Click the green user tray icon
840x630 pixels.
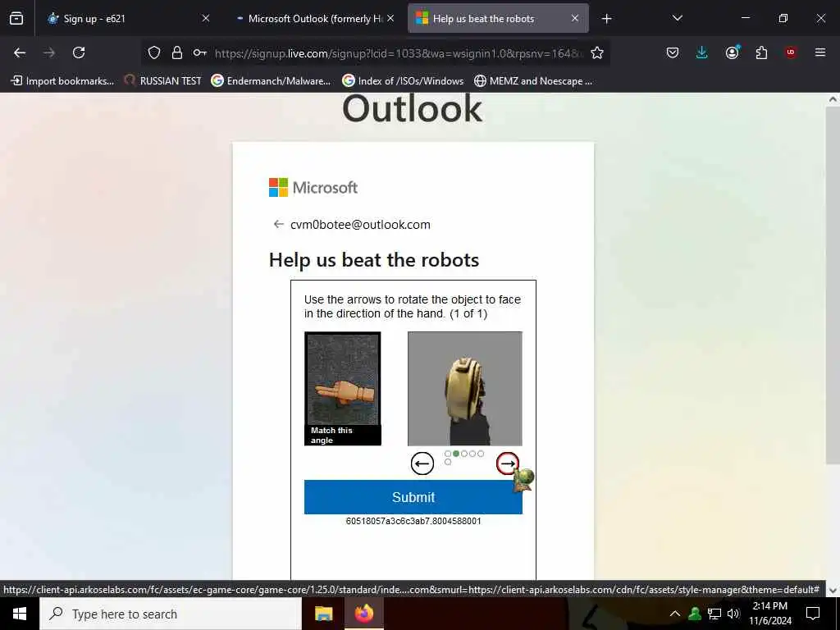pyautogui.click(x=695, y=614)
